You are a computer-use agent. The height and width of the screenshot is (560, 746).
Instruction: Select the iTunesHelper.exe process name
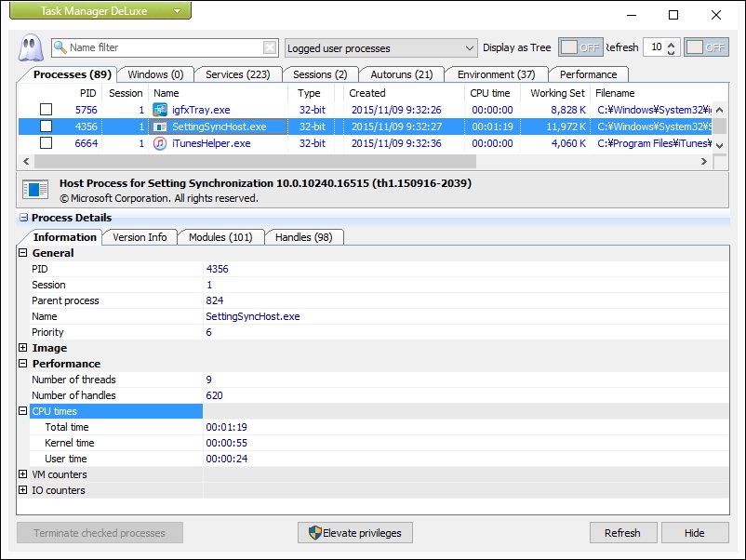tap(211, 143)
